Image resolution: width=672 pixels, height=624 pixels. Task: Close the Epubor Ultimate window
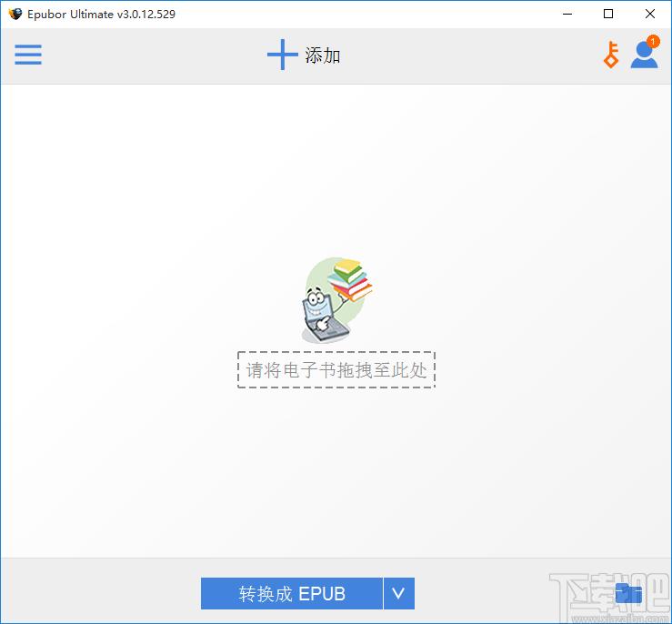pyautogui.click(x=649, y=15)
